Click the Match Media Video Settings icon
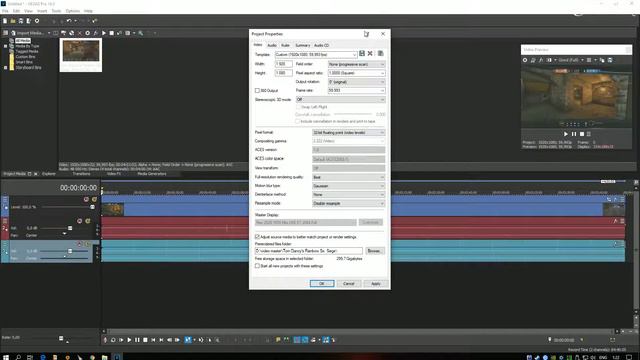 coord(380,53)
